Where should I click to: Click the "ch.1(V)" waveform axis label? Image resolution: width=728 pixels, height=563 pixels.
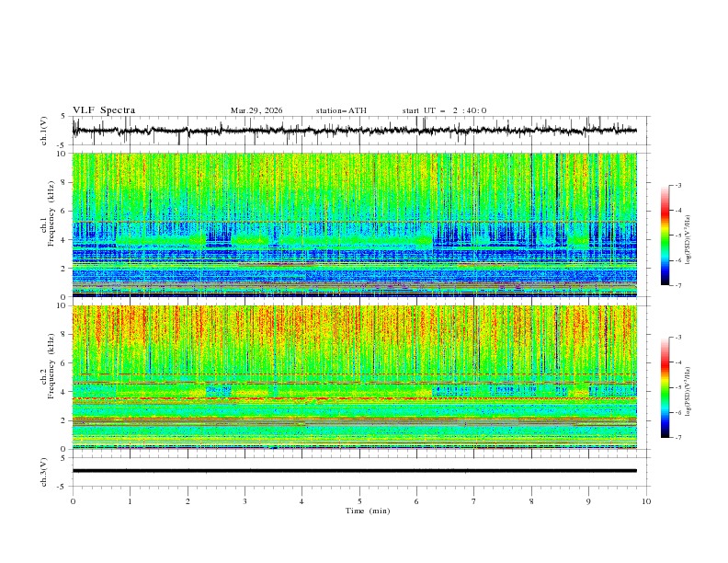click(44, 131)
